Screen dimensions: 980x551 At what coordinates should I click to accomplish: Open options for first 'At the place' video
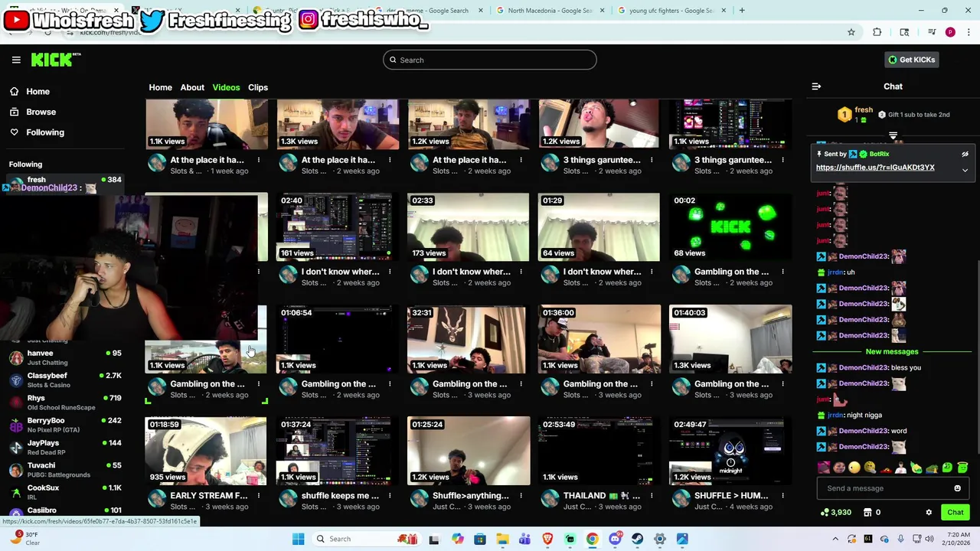(259, 160)
